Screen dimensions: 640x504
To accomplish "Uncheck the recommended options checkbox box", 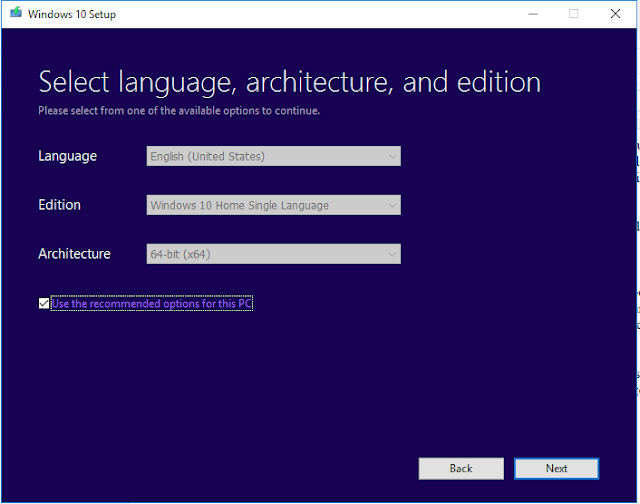I will tap(44, 303).
